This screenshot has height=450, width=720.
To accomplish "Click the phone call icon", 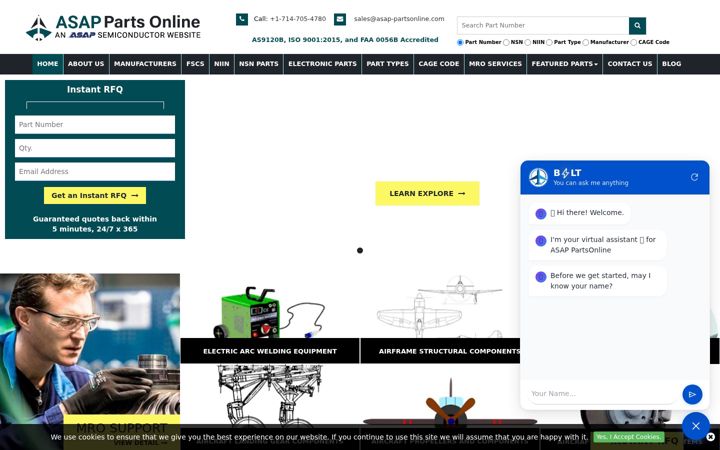I will coord(242,19).
